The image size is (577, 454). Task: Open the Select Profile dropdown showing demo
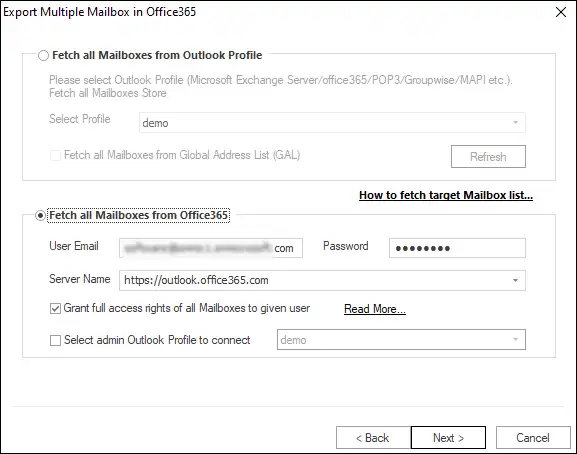(332, 123)
